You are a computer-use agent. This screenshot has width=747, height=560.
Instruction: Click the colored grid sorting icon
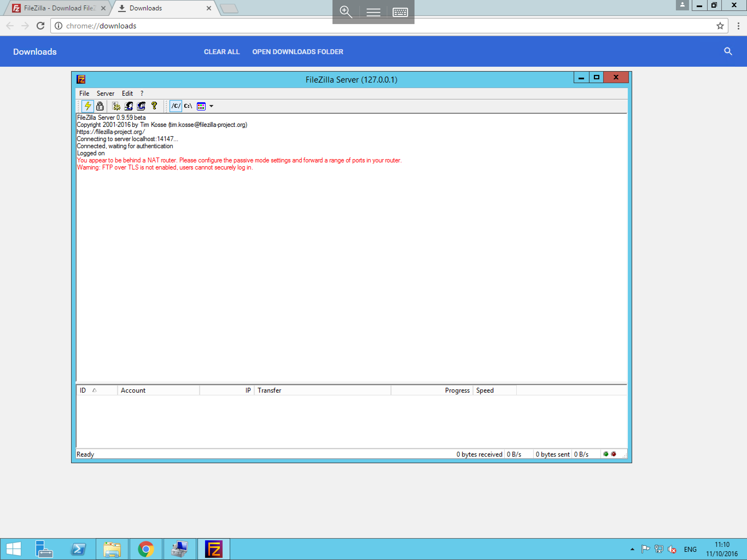[201, 106]
